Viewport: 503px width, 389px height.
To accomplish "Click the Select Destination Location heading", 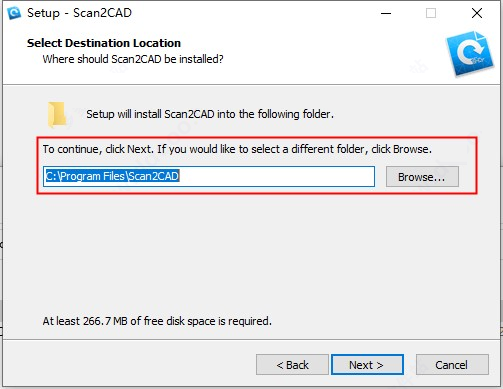I will [104, 43].
